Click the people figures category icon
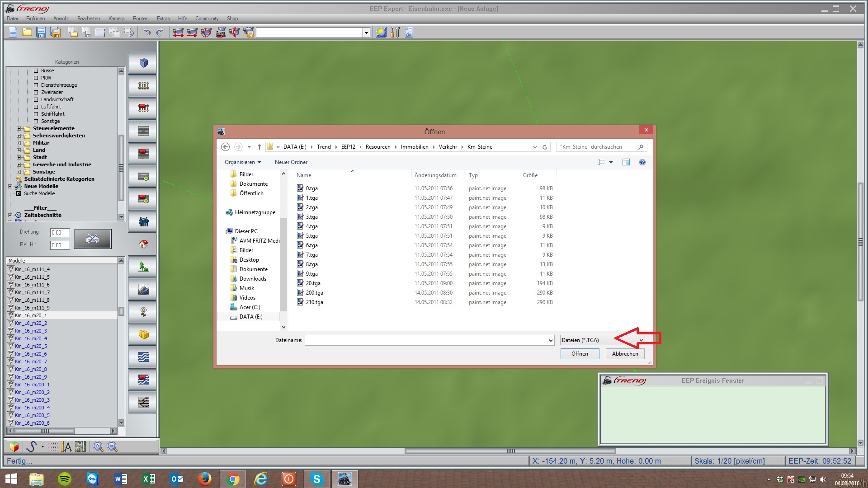The height and width of the screenshot is (488, 868). tap(143, 222)
